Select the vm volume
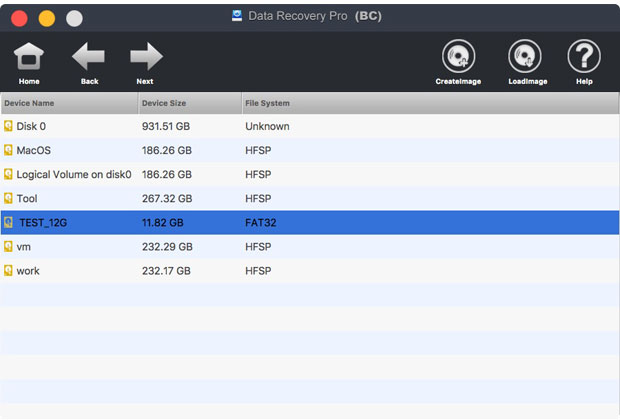This screenshot has height=420, width=620. click(x=23, y=247)
